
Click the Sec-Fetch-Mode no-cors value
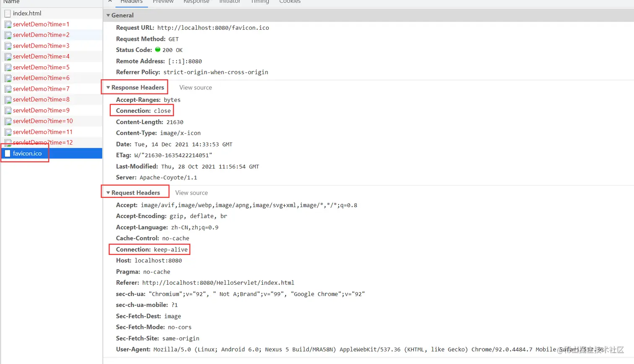(179, 327)
